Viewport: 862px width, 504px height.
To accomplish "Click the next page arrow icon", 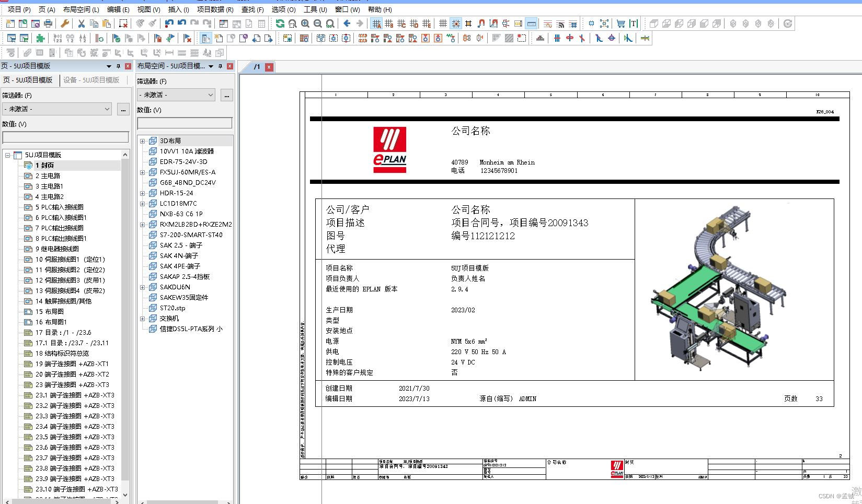I will coord(268,38).
